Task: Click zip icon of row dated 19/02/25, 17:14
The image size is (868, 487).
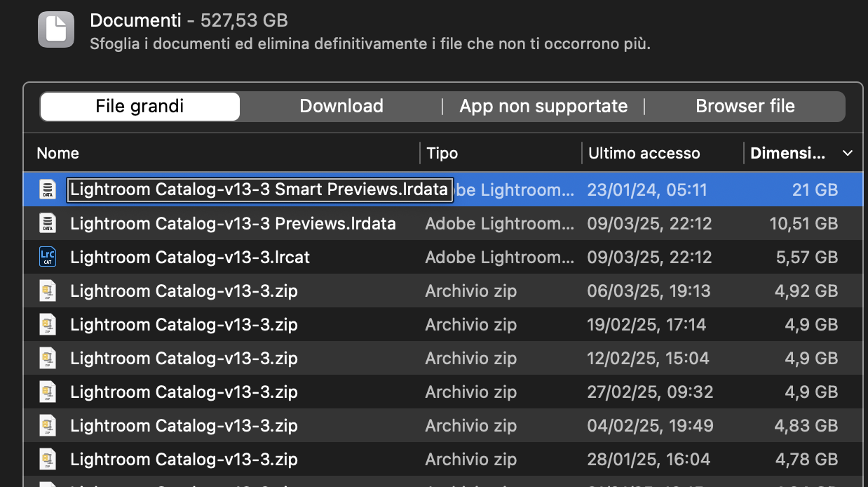Action: point(47,324)
